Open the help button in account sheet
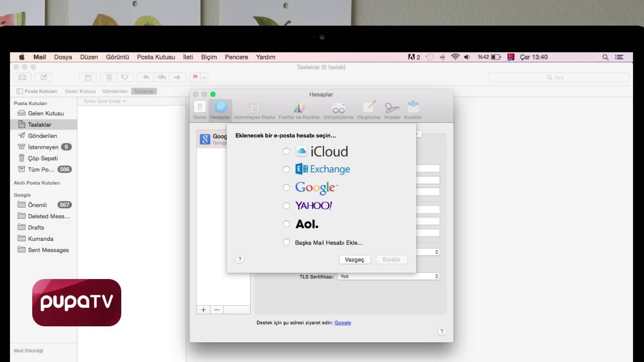This screenshot has width=644, height=362. click(240, 259)
